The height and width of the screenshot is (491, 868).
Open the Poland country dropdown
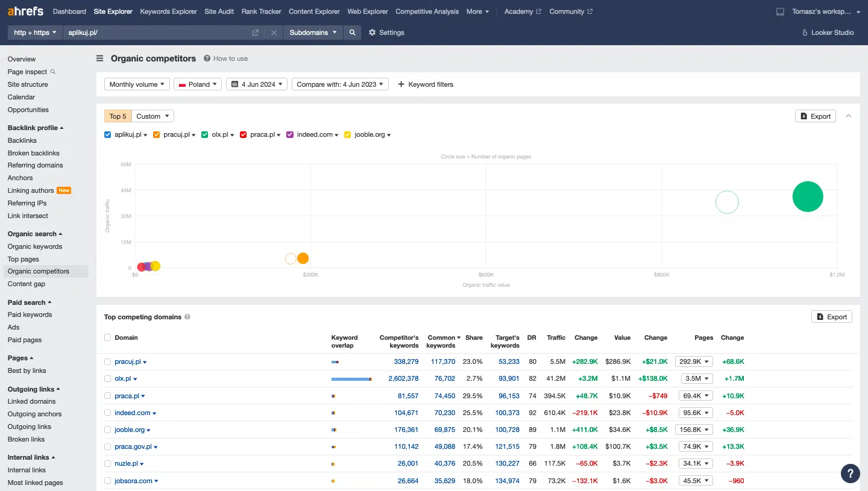pyautogui.click(x=198, y=84)
